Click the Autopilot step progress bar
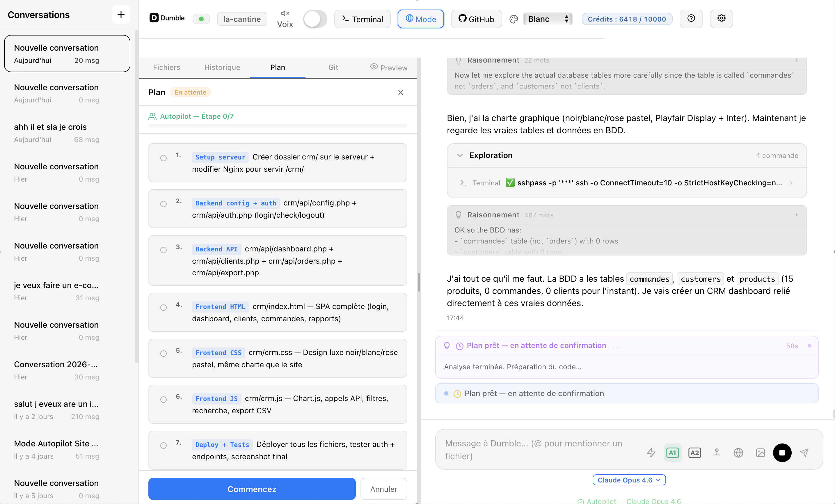Viewport: 835px width, 504px height. click(278, 126)
